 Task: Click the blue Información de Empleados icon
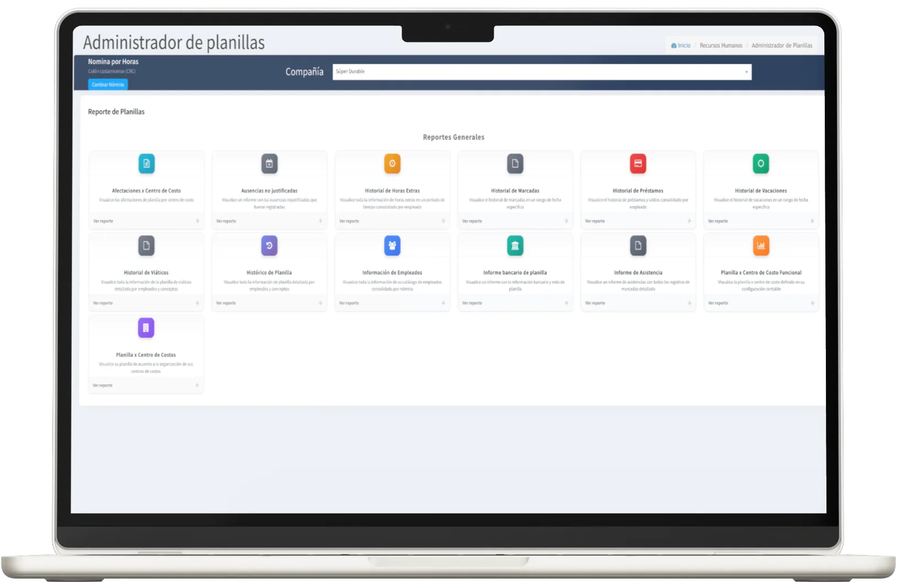click(x=392, y=246)
